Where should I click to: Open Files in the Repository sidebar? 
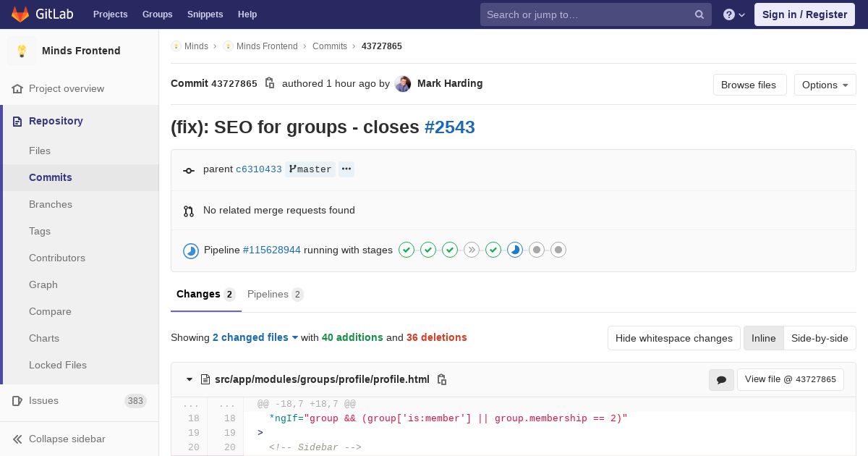40,151
